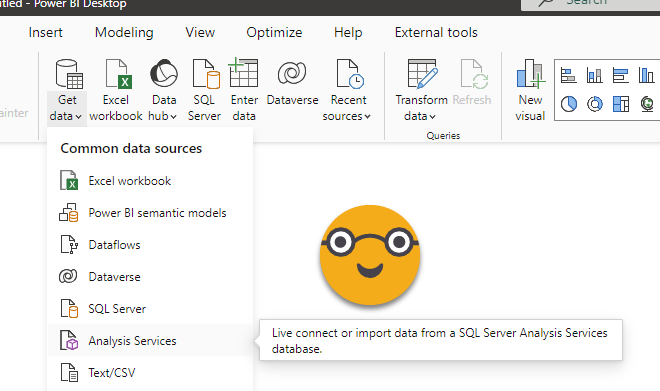Select stacked column chart visual icon
Viewport: 660px width, 391px height.
click(x=594, y=76)
